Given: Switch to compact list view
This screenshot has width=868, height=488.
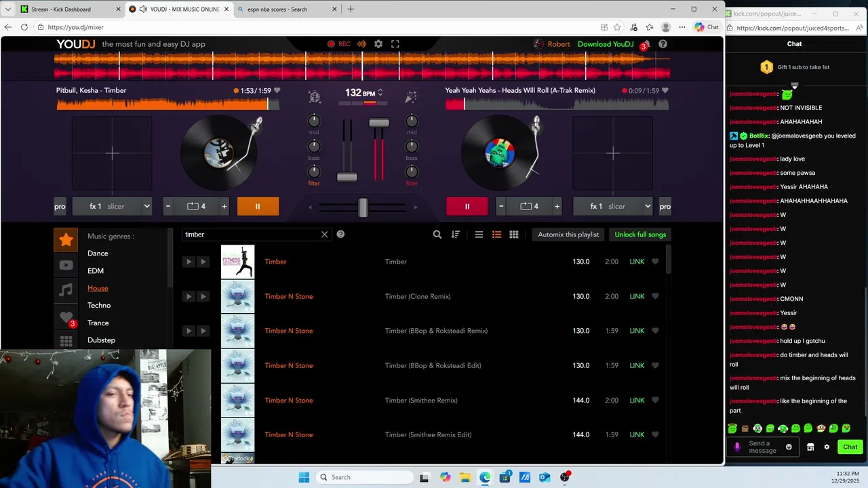Looking at the screenshot, I should pyautogui.click(x=479, y=235).
